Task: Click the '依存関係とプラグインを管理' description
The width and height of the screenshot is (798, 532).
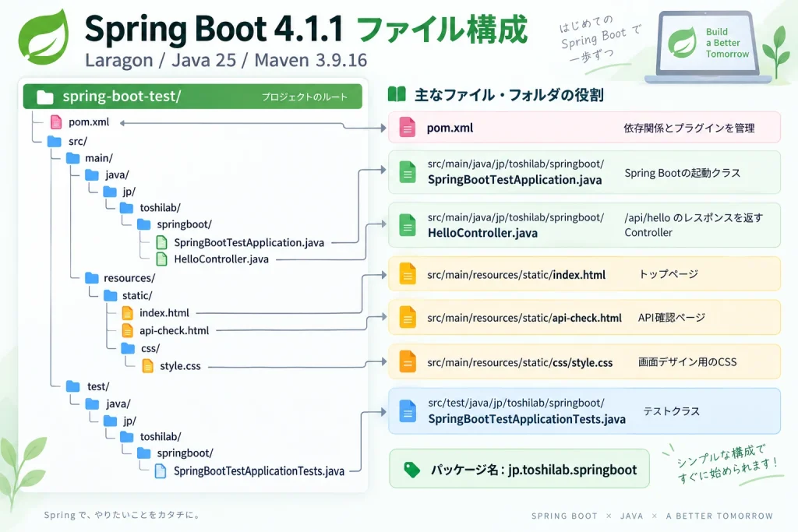Action: [x=689, y=128]
